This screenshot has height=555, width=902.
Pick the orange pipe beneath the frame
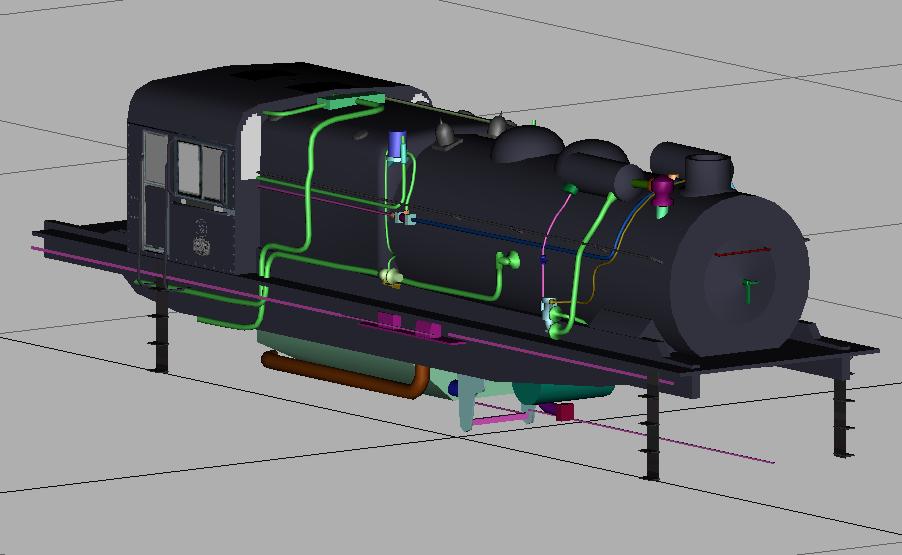[340, 377]
